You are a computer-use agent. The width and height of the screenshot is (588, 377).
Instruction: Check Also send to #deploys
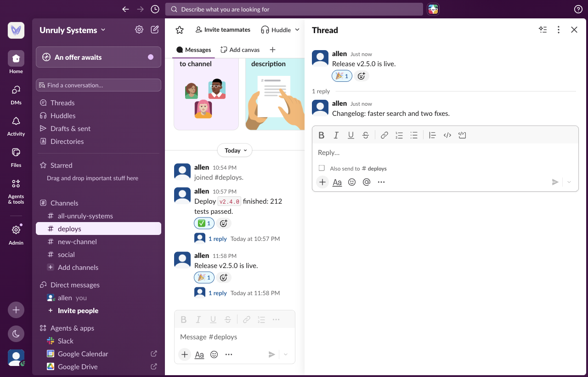point(322,168)
